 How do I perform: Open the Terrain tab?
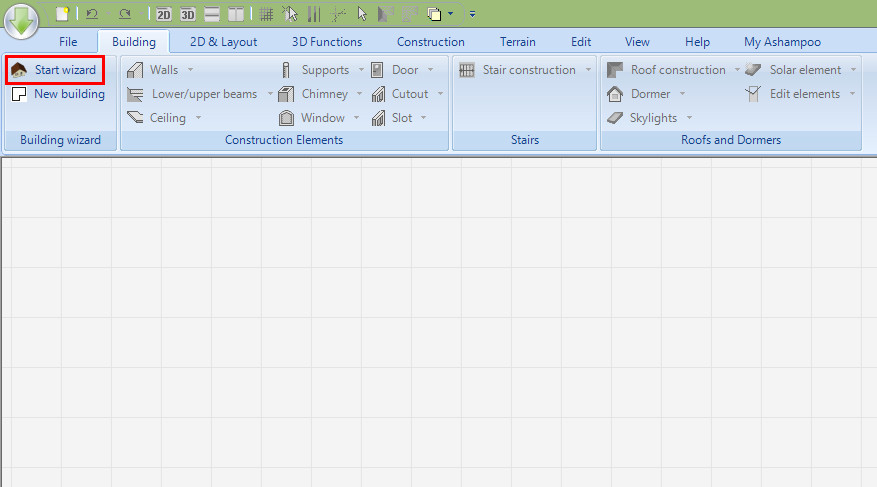[x=518, y=42]
